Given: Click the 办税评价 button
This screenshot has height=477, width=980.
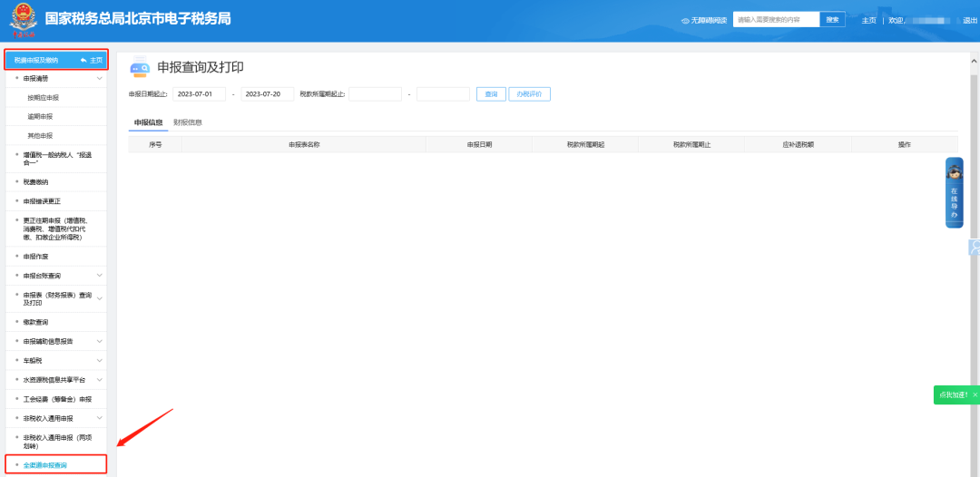Looking at the screenshot, I should pos(529,94).
